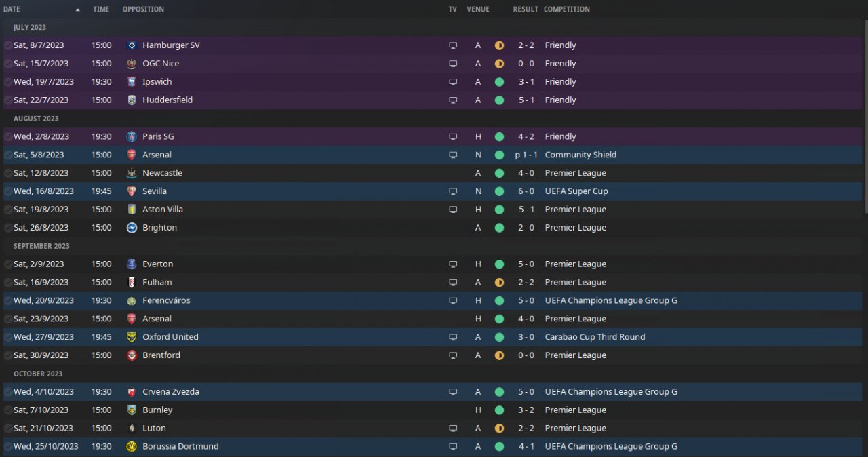This screenshot has height=457, width=868.
Task: Toggle the check circle beside Wed, 16/8/2023
Action: click(7, 191)
